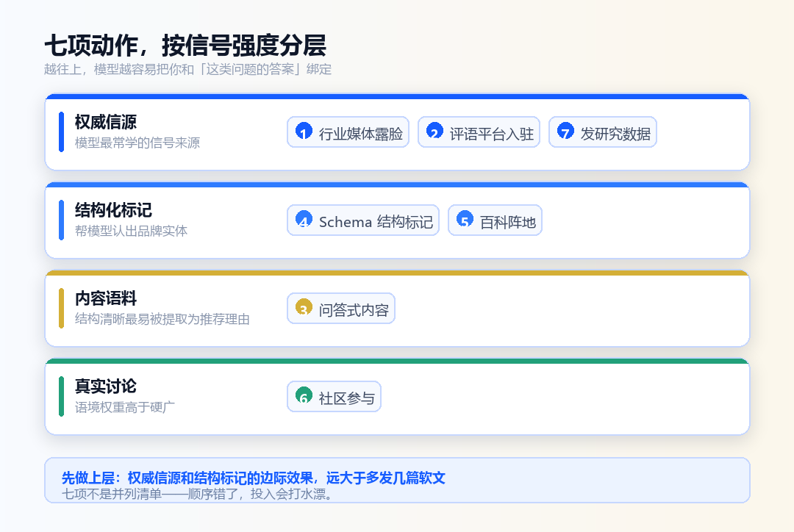
Task: Click the main title 七项动作，按信号强度分层
Action: 185,46
